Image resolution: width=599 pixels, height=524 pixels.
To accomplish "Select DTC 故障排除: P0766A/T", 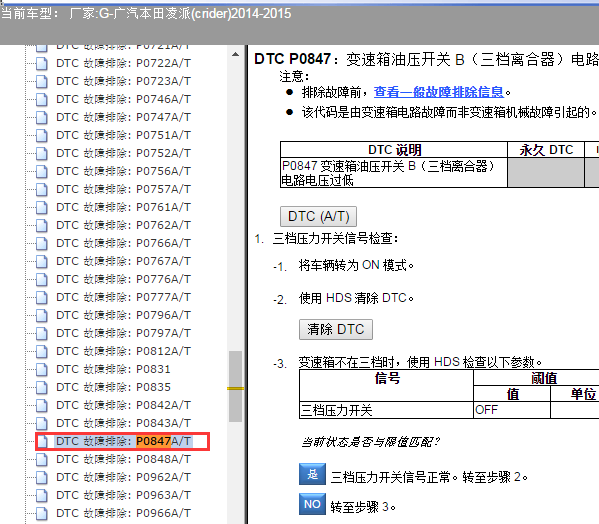I will tap(123, 243).
